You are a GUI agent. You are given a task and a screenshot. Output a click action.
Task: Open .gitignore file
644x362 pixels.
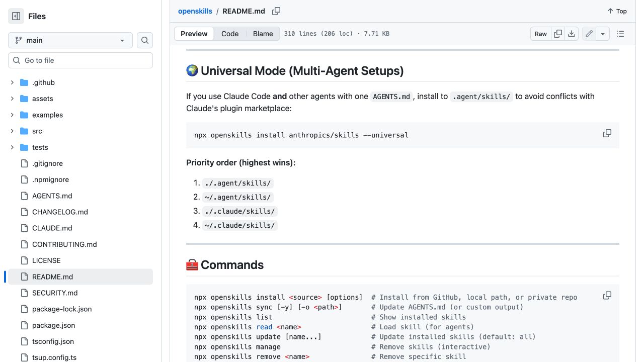(x=47, y=163)
